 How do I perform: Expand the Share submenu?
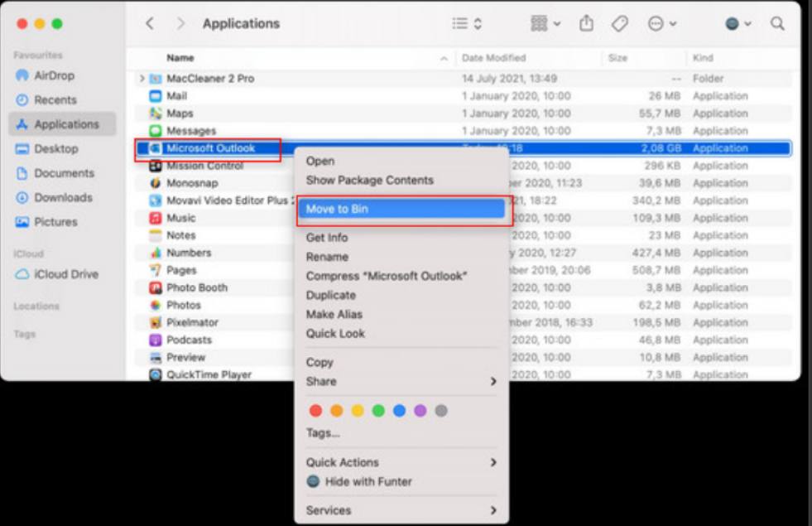(x=401, y=381)
